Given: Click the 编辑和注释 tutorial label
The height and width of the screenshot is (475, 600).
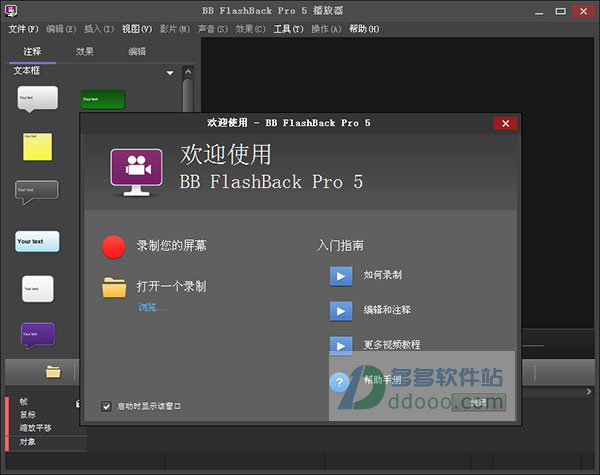Looking at the screenshot, I should click(387, 310).
